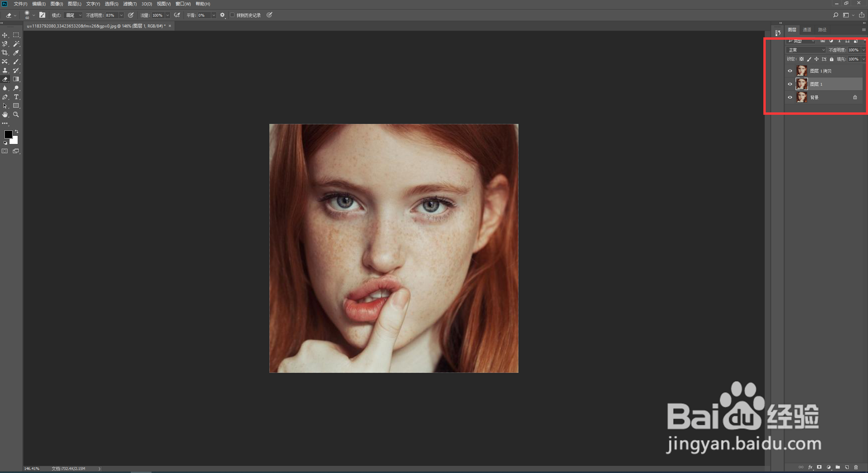The image size is (868, 473).
Task: Select the Clone Stamp tool
Action: pos(5,70)
